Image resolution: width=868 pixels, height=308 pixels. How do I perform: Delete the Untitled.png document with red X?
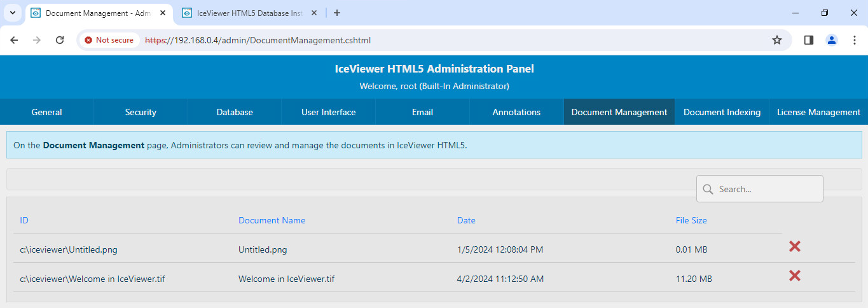794,247
